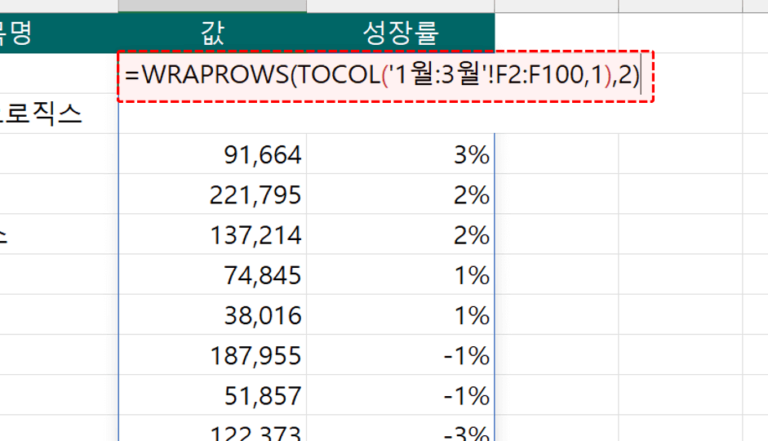Image resolution: width=768 pixels, height=441 pixels.
Task: Select the cell showing 221,795
Action: click(x=212, y=195)
